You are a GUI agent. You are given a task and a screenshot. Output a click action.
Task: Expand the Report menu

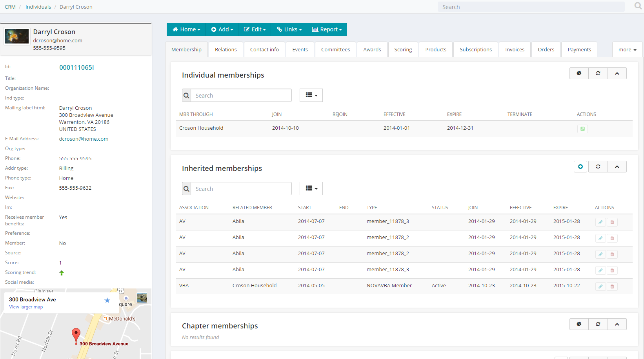[327, 29]
